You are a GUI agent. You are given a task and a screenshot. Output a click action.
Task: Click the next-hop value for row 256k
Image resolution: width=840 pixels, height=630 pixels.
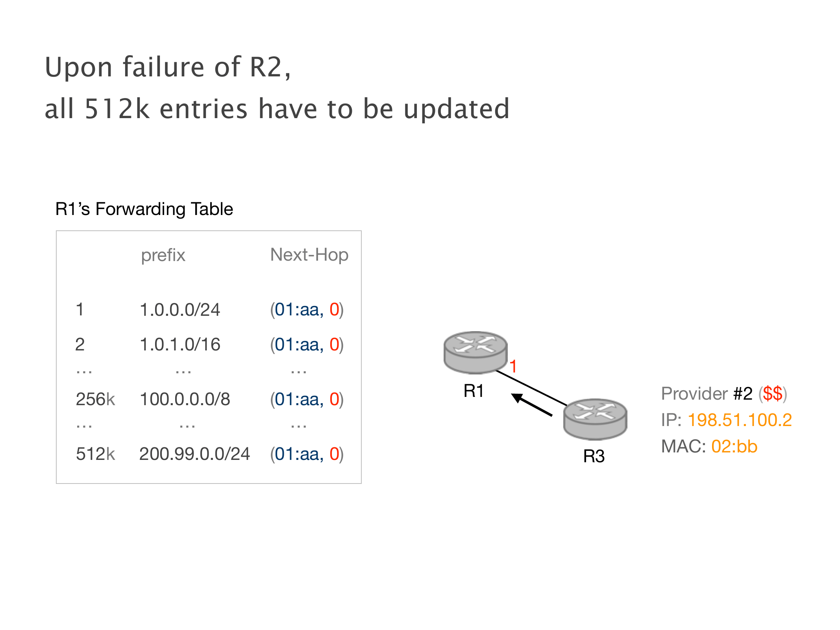pos(307,399)
